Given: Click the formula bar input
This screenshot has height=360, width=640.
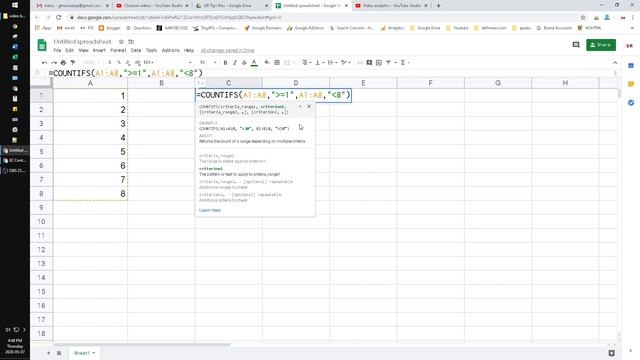Looking at the screenshot, I should click(x=331, y=73).
